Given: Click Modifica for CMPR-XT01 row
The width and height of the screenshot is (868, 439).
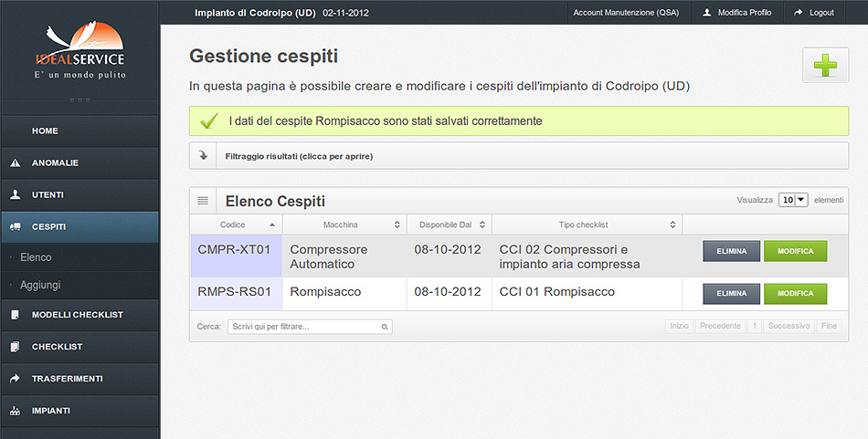Looking at the screenshot, I should [796, 251].
